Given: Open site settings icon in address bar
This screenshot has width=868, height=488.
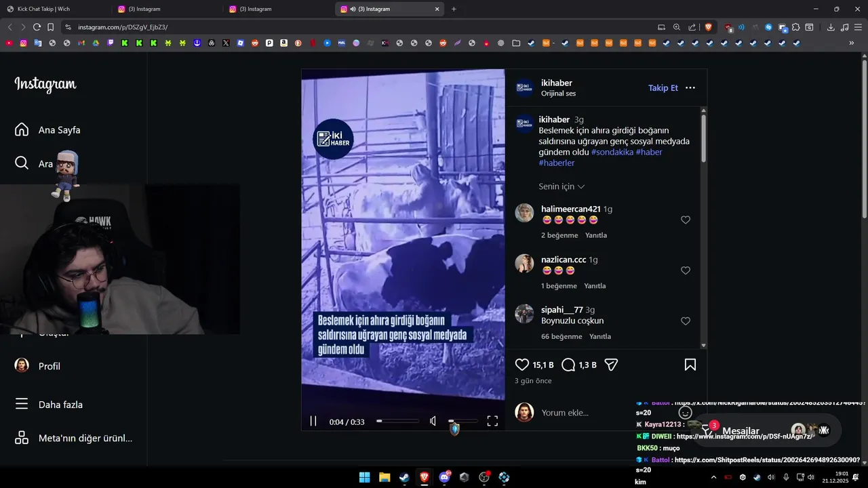Looking at the screenshot, I should (x=67, y=27).
